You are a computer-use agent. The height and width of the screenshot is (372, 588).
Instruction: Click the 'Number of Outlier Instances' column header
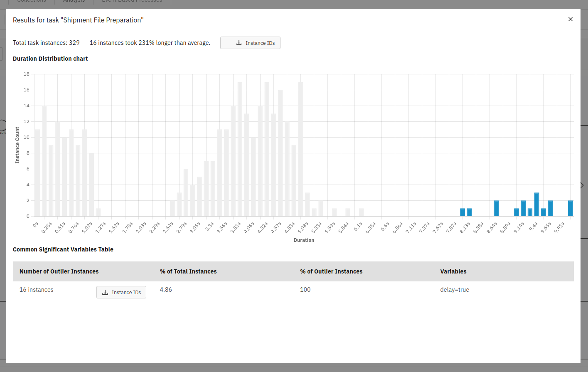pyautogui.click(x=59, y=271)
